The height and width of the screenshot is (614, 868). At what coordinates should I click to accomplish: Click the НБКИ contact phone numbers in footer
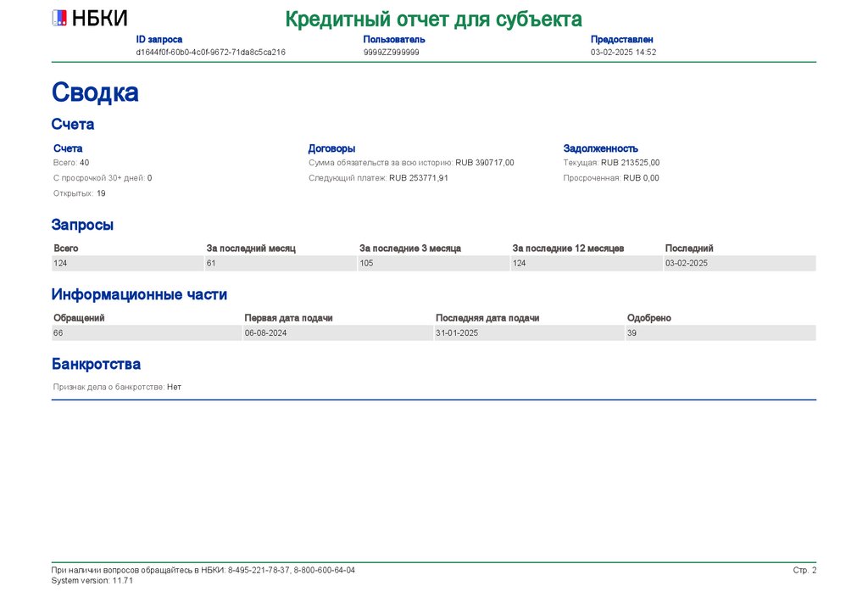291,570
